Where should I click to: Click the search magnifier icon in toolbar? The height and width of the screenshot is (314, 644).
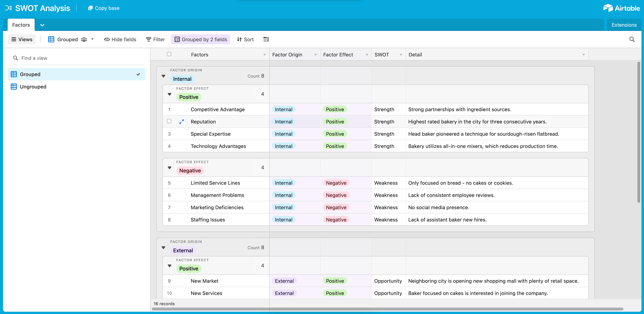click(x=632, y=39)
